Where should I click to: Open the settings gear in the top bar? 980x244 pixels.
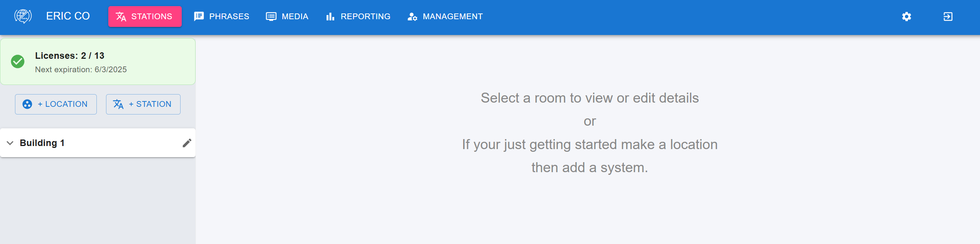pyautogui.click(x=907, y=17)
